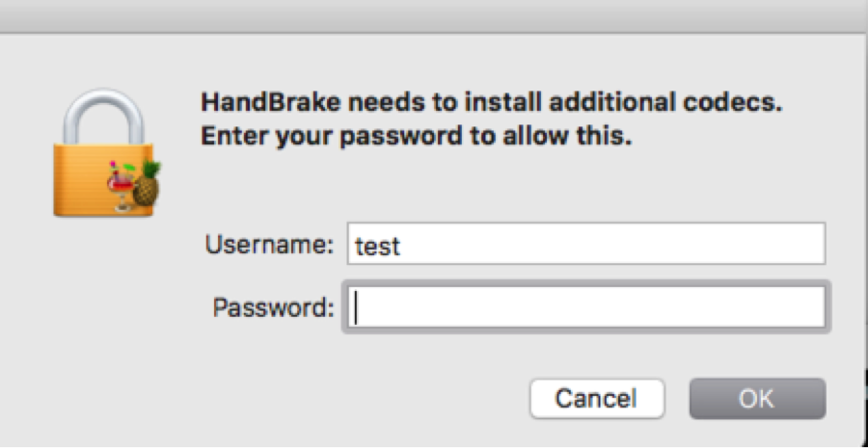Click the cocktail glass on the lock
The image size is (868, 448).
pyautogui.click(x=121, y=187)
